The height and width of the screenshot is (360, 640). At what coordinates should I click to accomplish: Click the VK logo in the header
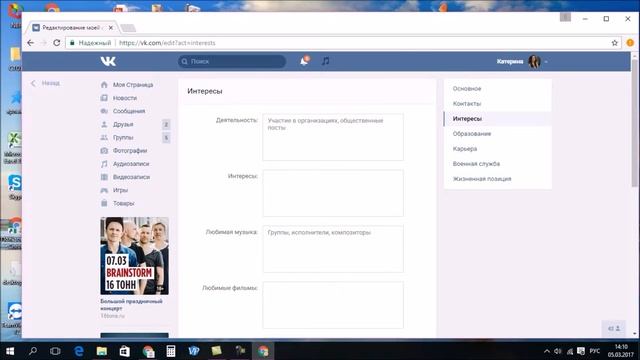(108, 61)
